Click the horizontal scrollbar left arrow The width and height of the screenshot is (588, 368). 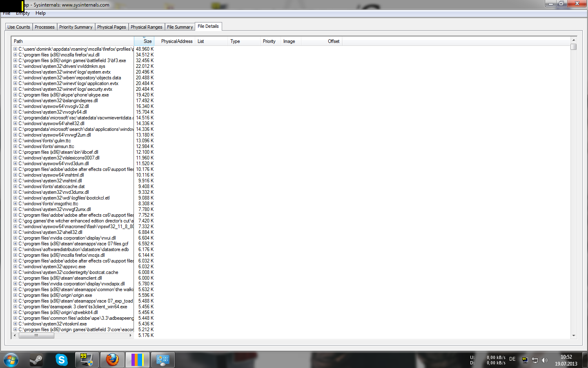(15, 335)
